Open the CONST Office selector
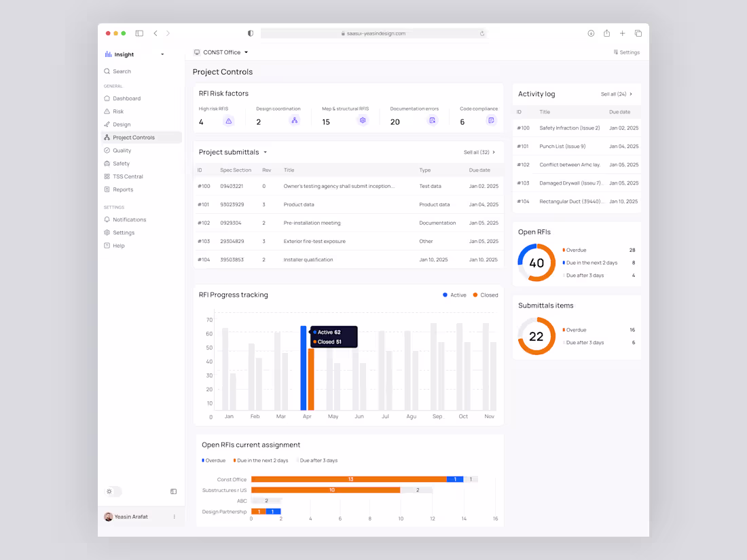The width and height of the screenshot is (747, 560). 220,52
